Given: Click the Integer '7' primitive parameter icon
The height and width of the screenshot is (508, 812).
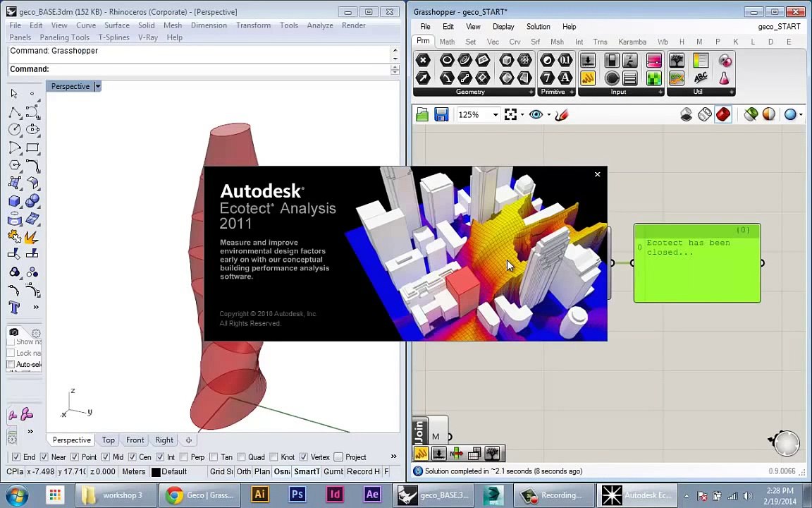Looking at the screenshot, I should coord(548,78).
